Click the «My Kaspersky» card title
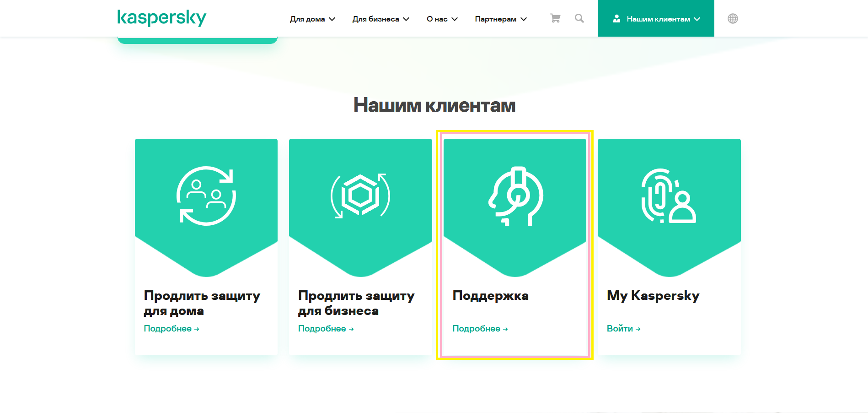868x413 pixels. (x=653, y=296)
